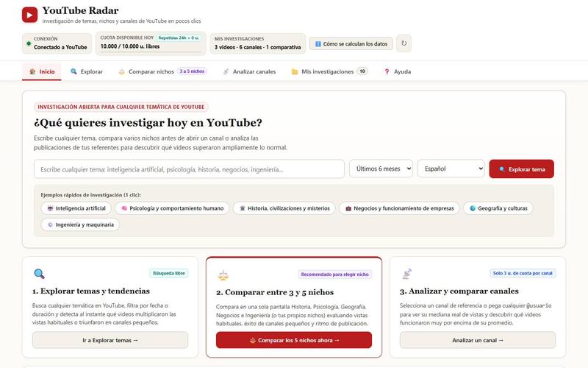The width and height of the screenshot is (588, 368).
Task: Open the Ayuda tab
Action: [x=398, y=71]
